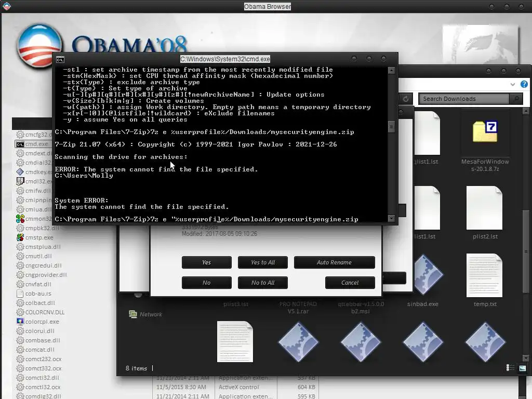Choose Auto Rename in the dialog
Image resolution: width=532 pixels, height=399 pixels.
pyautogui.click(x=334, y=262)
